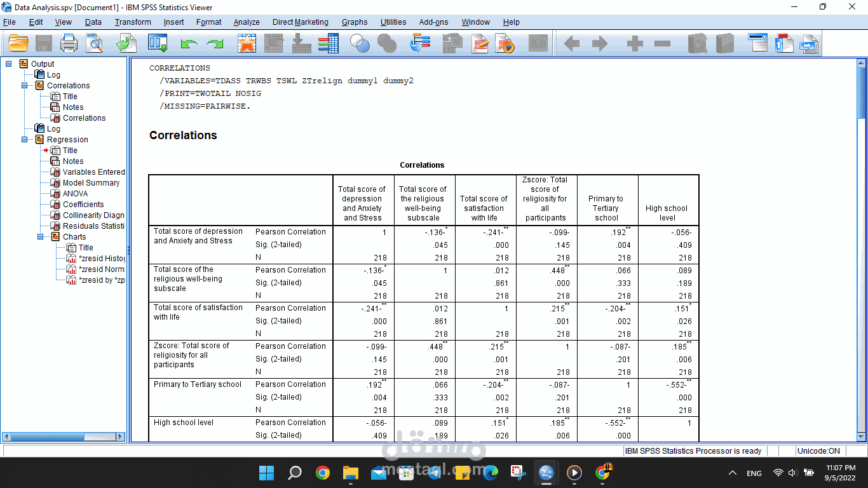Click the output pane scroll down arrow
Screen dimensions: 868x488
(862, 437)
